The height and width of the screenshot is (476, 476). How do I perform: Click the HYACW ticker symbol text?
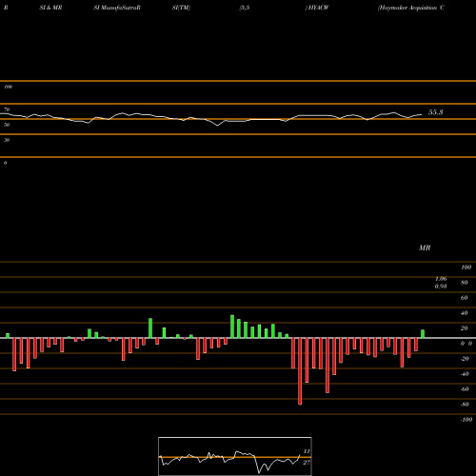coord(318,8)
